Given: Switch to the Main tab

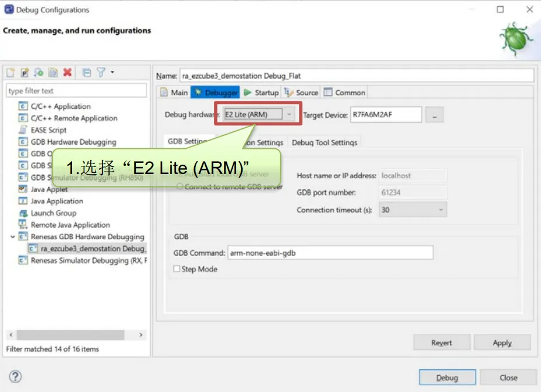Looking at the screenshot, I should click(x=175, y=93).
